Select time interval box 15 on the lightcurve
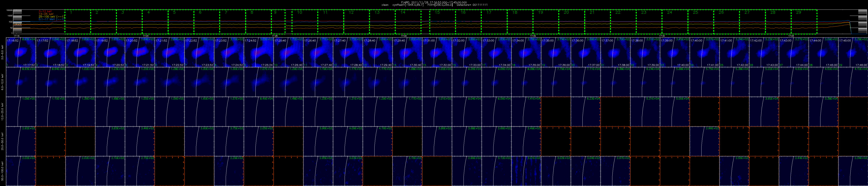 pyautogui.click(x=443, y=22)
